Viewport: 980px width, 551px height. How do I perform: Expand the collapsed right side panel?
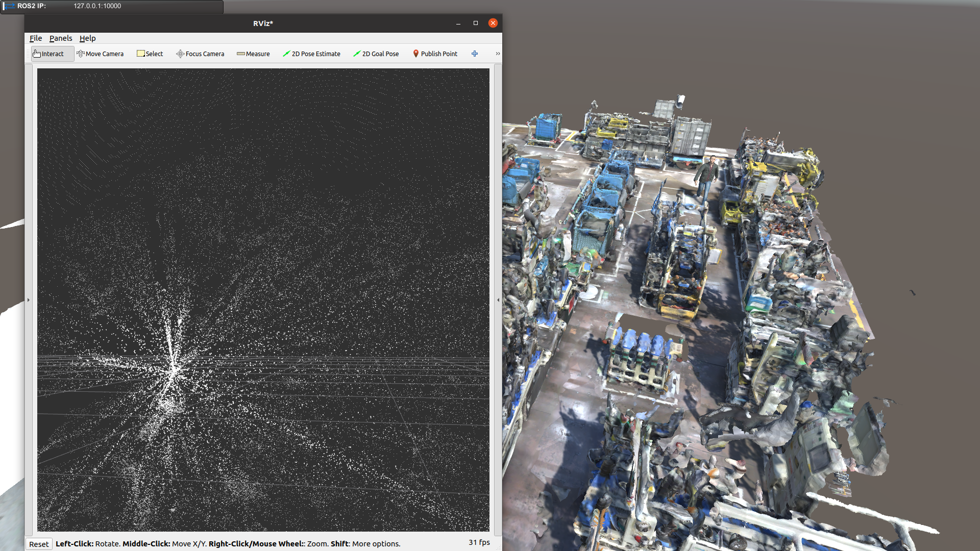pyautogui.click(x=498, y=300)
